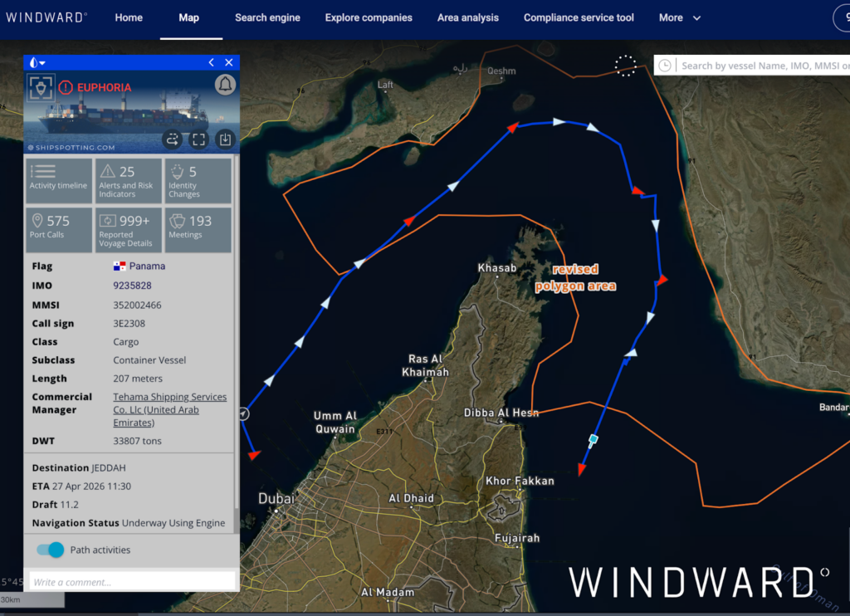Click the Subclass Container Vessel value
This screenshot has width=850, height=616.
point(149,360)
